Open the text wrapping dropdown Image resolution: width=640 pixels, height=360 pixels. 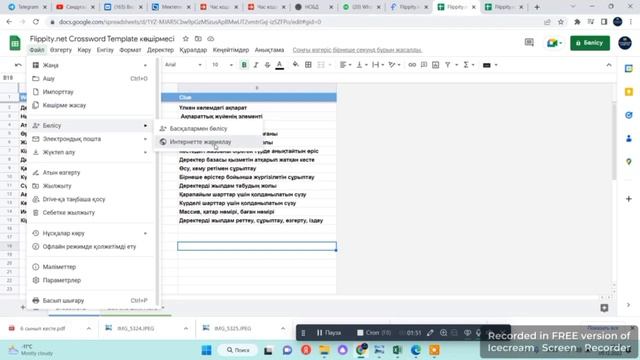[x=378, y=65]
